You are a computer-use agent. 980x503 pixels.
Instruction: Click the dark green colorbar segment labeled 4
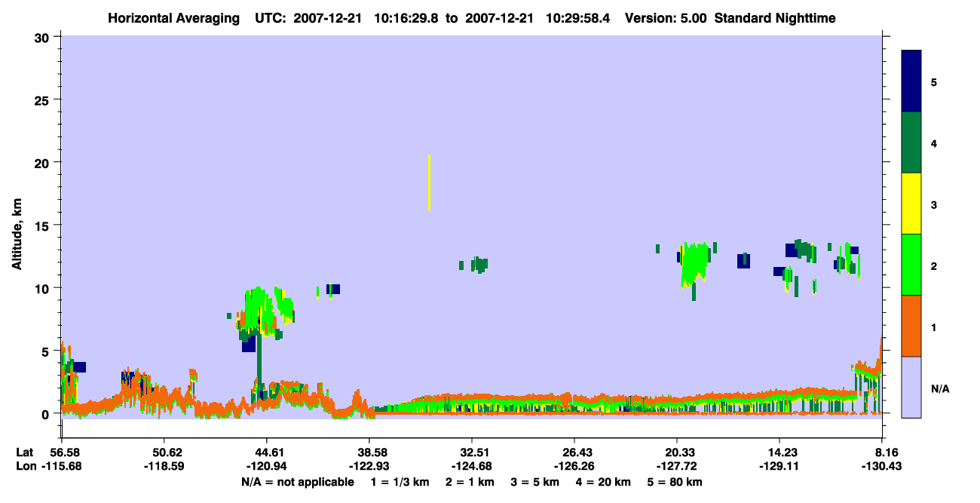coord(911,143)
